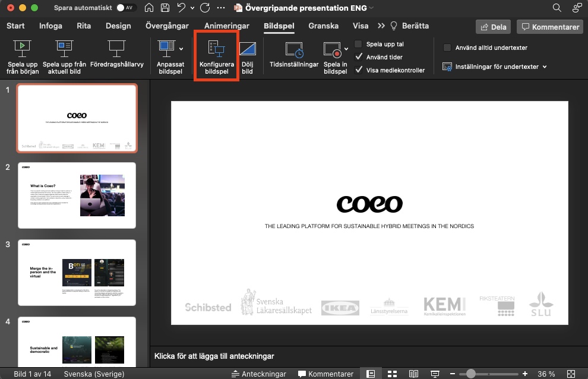Start slideshow with Spela upp från början
588x379 pixels.
[23, 56]
